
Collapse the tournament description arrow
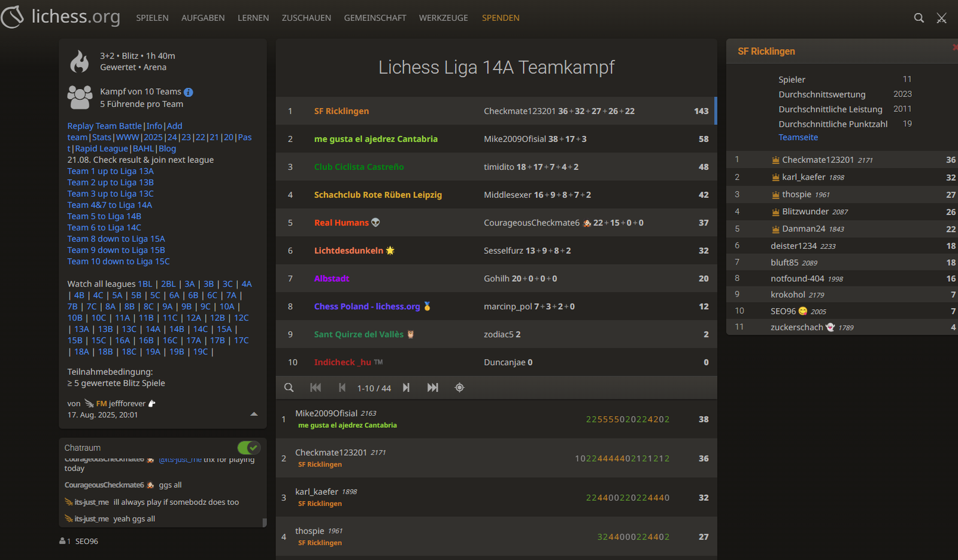(x=254, y=414)
